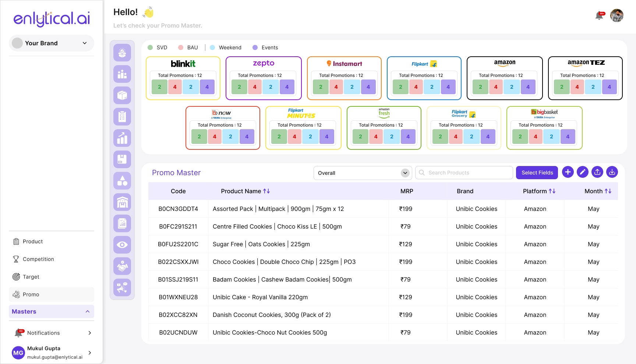The width and height of the screenshot is (636, 364).
Task: Select the amazon fresh platform card
Action: pos(384,128)
